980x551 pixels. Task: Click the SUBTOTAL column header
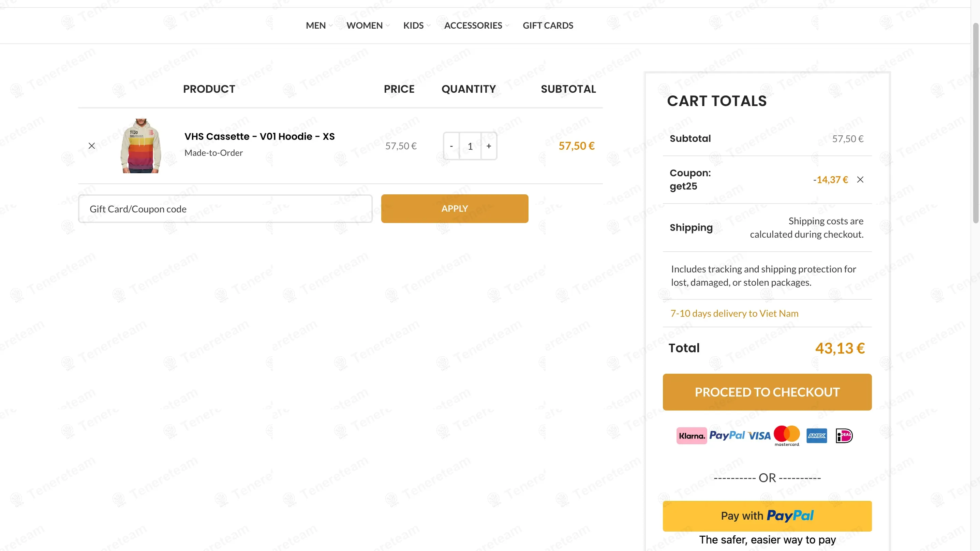[x=568, y=89]
